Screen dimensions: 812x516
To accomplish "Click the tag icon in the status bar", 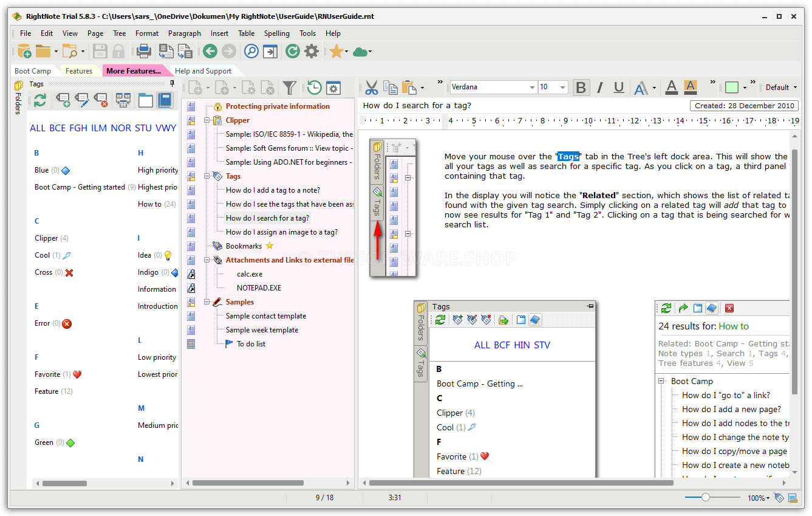I will pos(779,498).
